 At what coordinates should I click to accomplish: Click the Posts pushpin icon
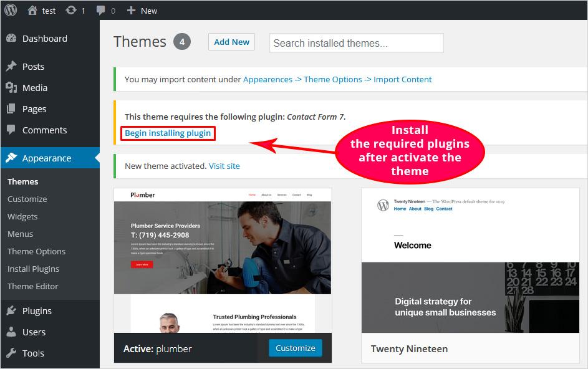[x=11, y=67]
